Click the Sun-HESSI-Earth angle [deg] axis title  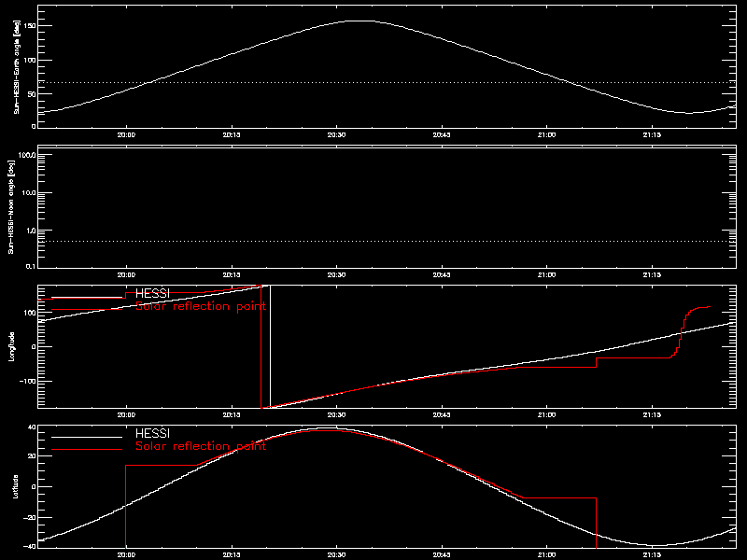tap(17, 66)
